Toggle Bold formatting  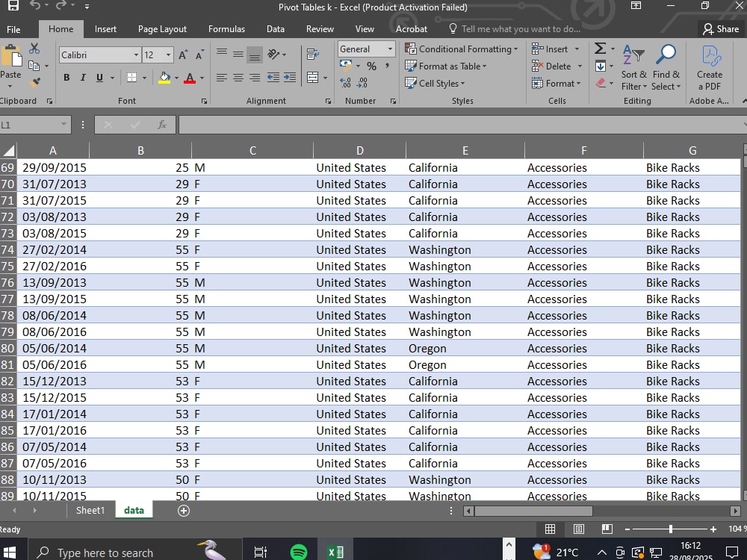click(x=66, y=78)
